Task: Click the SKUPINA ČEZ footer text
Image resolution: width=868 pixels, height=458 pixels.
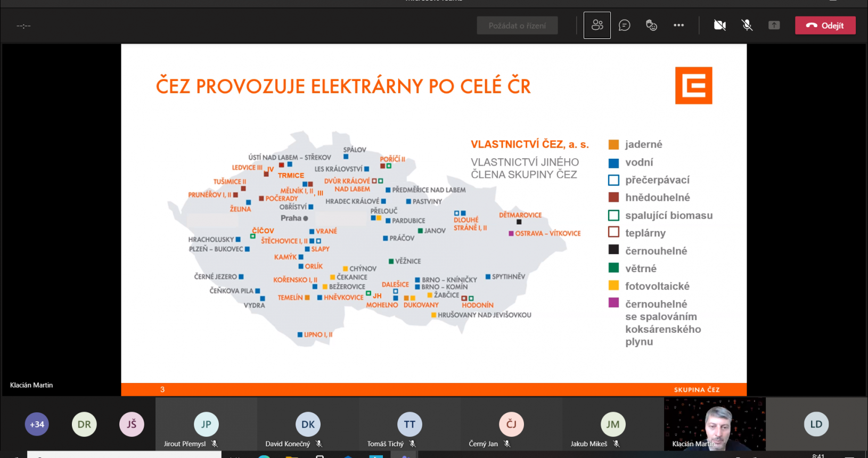Action: point(697,390)
